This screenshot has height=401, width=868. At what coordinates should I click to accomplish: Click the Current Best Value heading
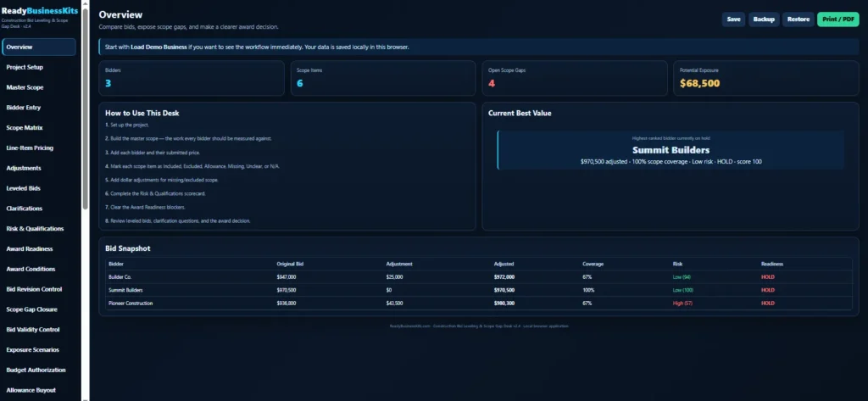pyautogui.click(x=520, y=113)
